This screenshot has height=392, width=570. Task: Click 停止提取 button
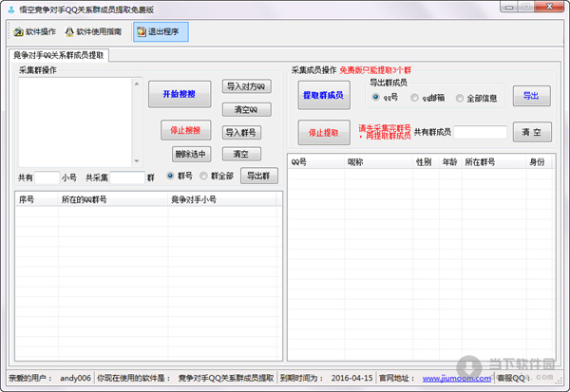(x=324, y=133)
